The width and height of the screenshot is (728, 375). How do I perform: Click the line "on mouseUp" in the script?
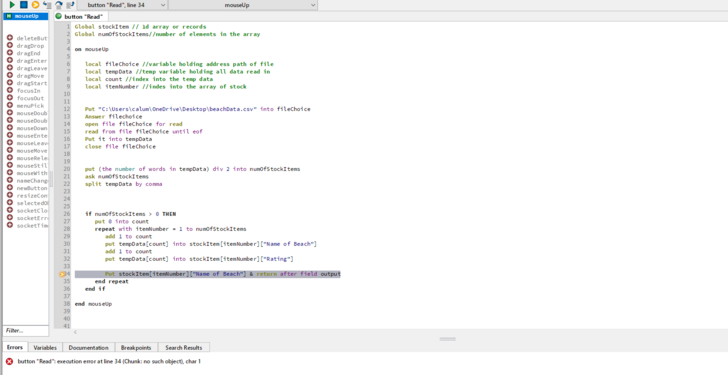[x=92, y=49]
